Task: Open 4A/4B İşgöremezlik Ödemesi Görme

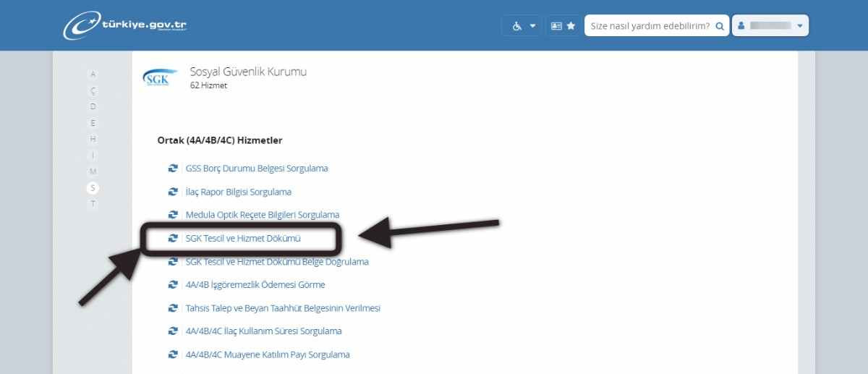Action: tap(255, 284)
